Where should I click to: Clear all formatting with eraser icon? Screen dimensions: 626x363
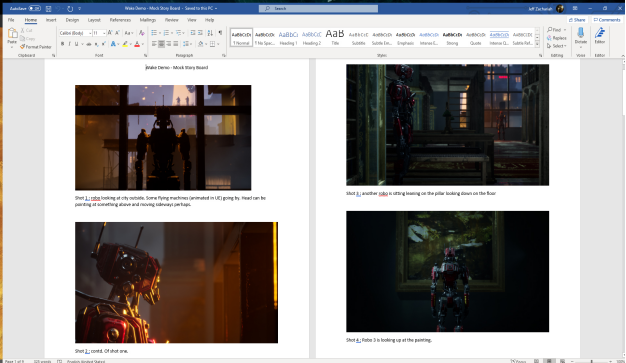coord(141,33)
